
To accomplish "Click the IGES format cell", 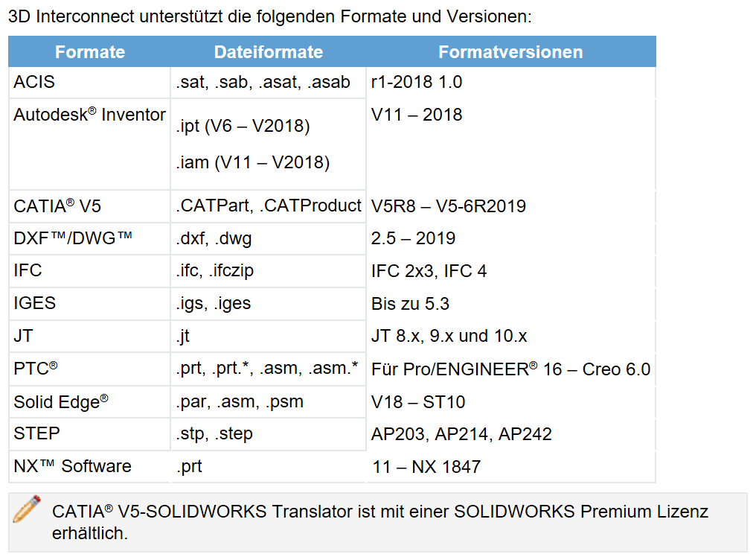I will pos(90,304).
